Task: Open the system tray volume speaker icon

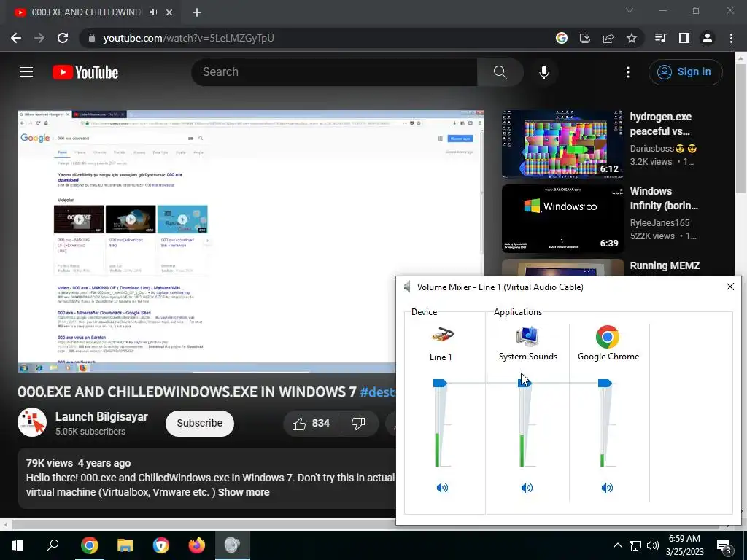Action: coord(653,545)
